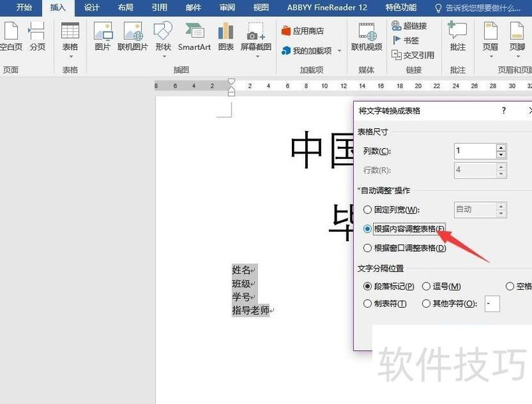Open the Header (页眉) dropdown

(490, 36)
